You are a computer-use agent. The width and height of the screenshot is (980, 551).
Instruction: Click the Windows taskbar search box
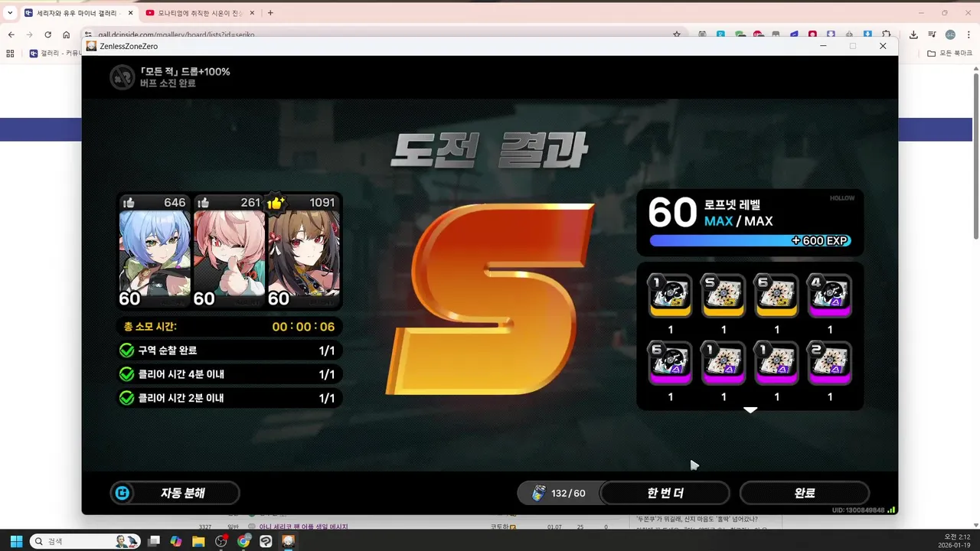click(85, 541)
